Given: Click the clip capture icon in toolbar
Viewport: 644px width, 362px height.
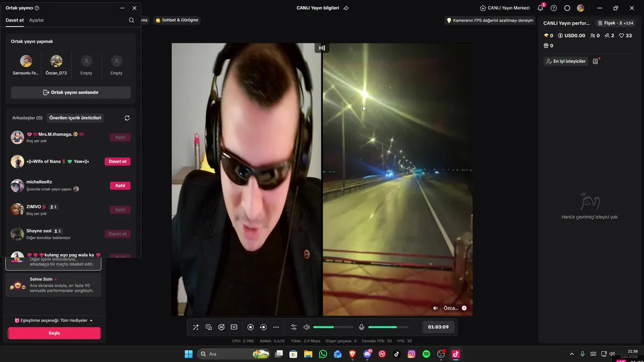Looking at the screenshot, I should pyautogui.click(x=234, y=327).
